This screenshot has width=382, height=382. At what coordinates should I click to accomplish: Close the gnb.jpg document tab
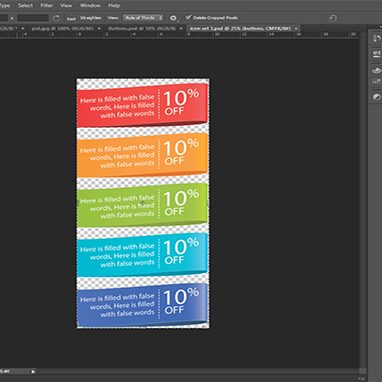click(99, 29)
